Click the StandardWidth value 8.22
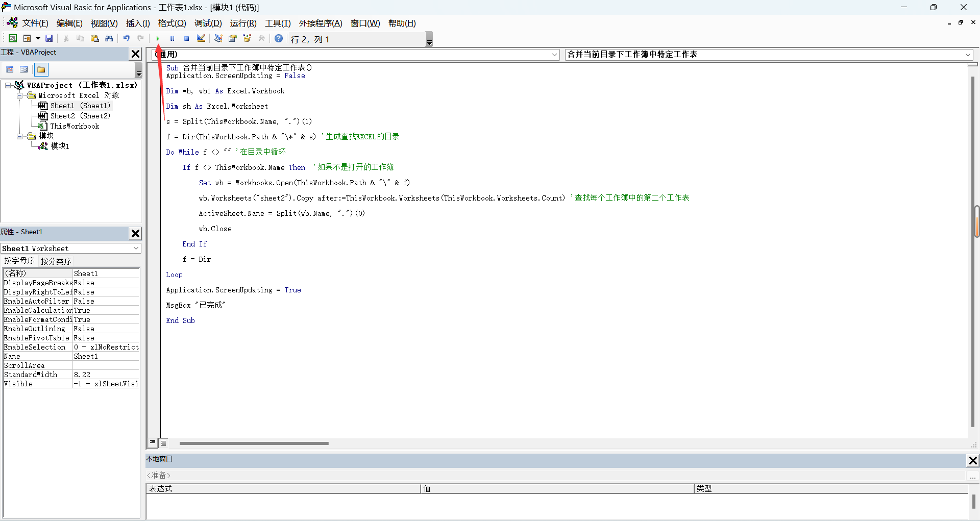The width and height of the screenshot is (980, 521). tap(106, 375)
